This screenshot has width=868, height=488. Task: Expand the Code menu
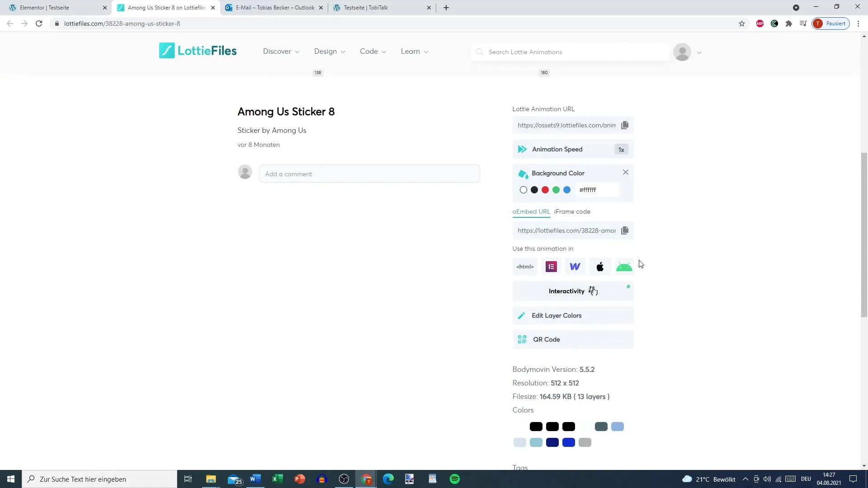tap(373, 52)
